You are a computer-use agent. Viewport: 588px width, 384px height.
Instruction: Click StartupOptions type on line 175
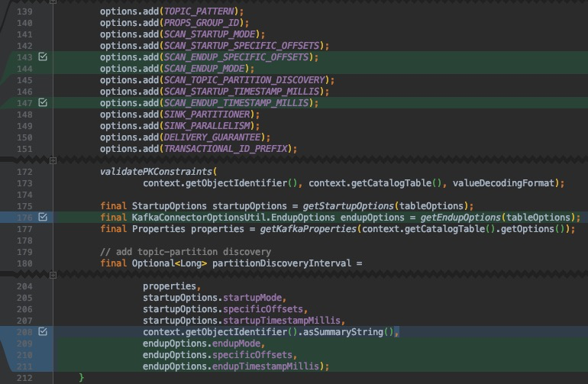tap(169, 206)
